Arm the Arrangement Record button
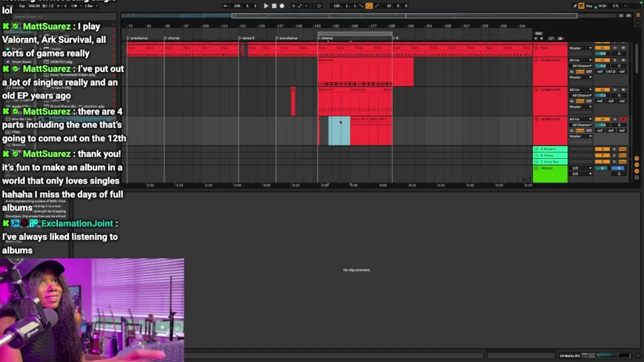 (282, 6)
